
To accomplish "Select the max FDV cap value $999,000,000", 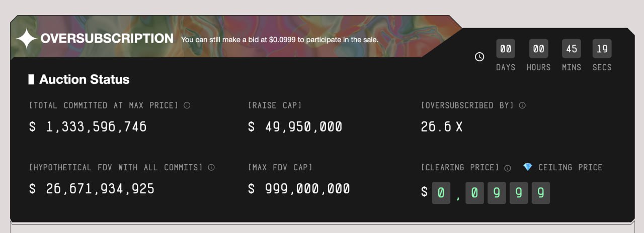I will pos(299,189).
